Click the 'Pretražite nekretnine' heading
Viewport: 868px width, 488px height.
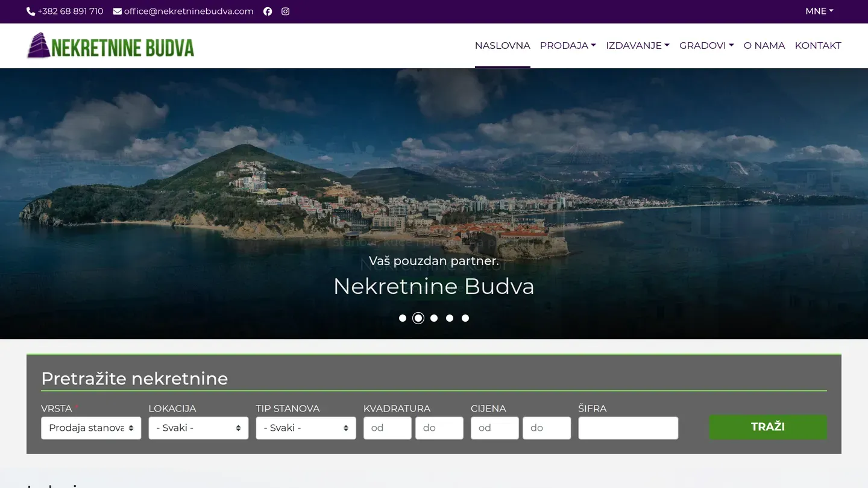(134, 378)
